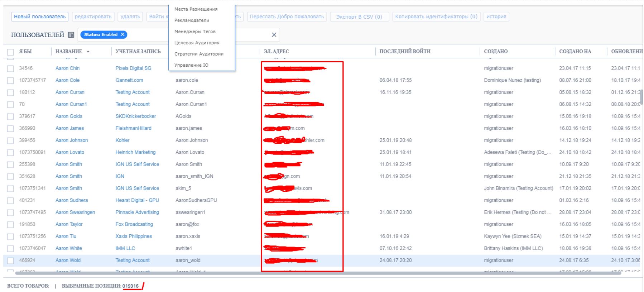
Task: Select the checkbox for Aaron Lovato
Action: pos(10,153)
